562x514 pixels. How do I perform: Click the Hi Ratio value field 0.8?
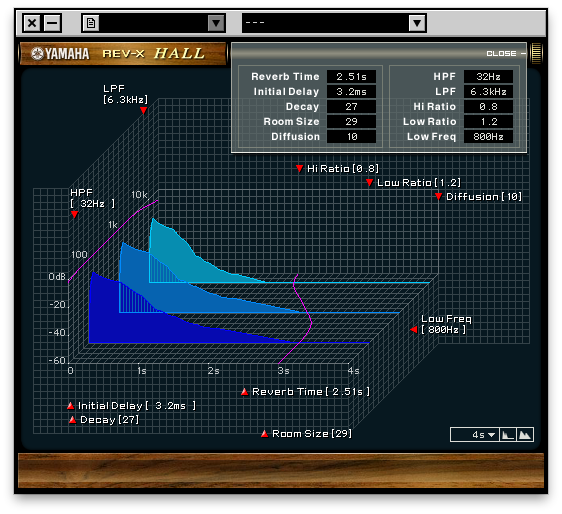pos(488,107)
